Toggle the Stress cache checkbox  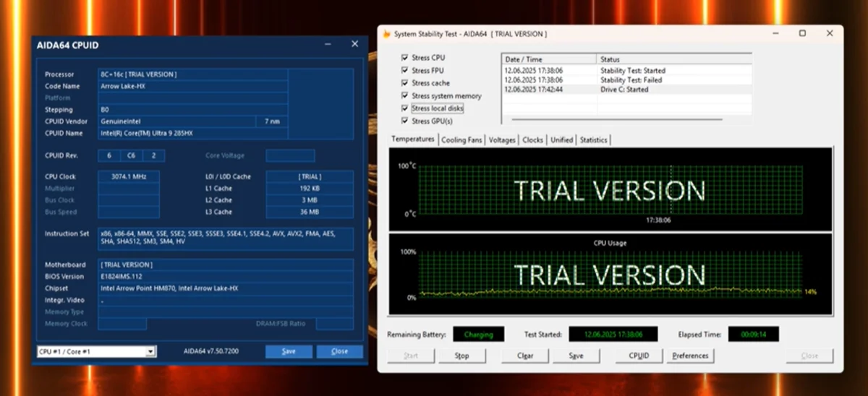[405, 83]
